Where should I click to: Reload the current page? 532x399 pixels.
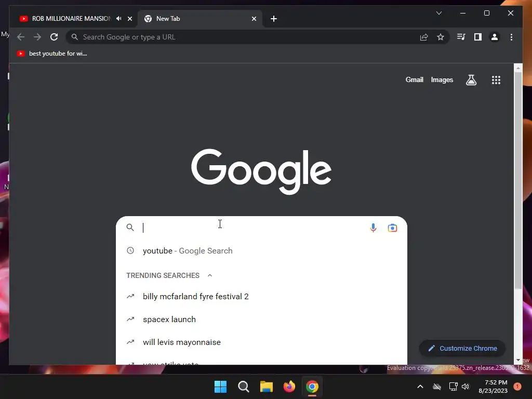pyautogui.click(x=54, y=37)
